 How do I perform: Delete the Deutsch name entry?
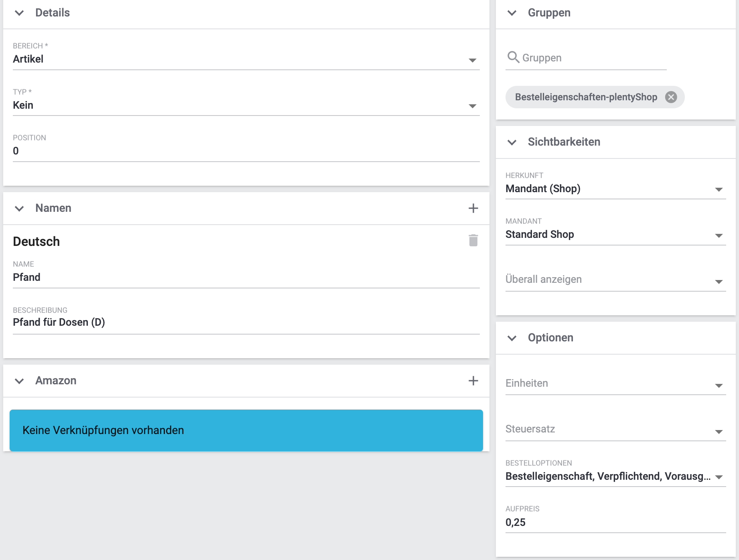pyautogui.click(x=473, y=240)
